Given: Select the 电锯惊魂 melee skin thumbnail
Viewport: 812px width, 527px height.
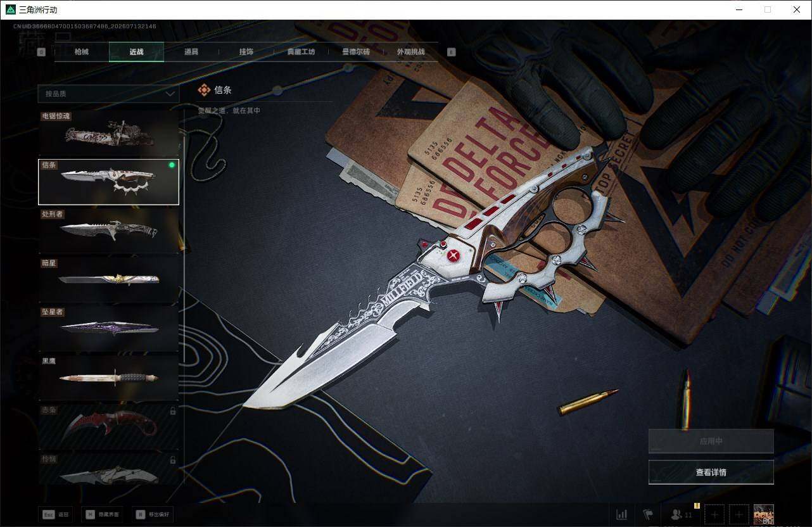Looking at the screenshot, I should coord(108,133).
